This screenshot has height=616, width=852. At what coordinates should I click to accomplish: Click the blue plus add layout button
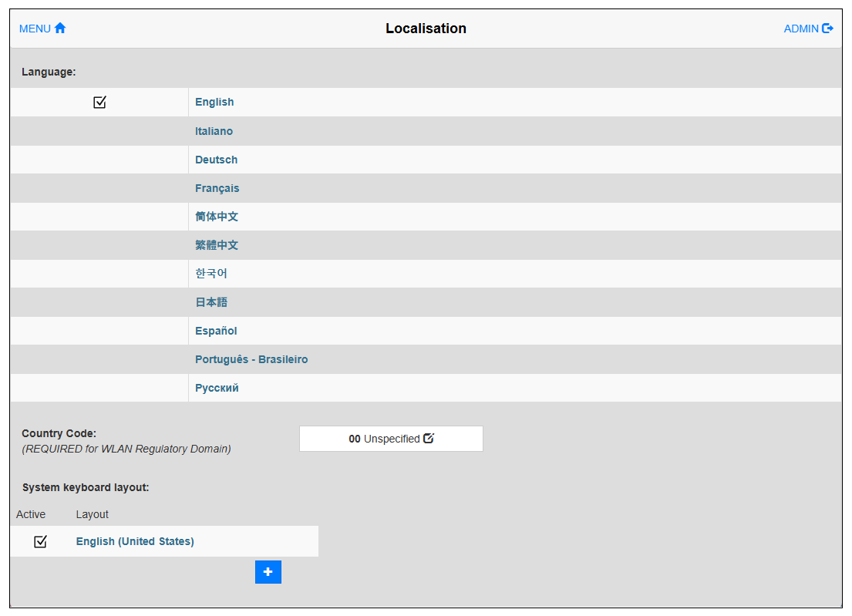[268, 572]
